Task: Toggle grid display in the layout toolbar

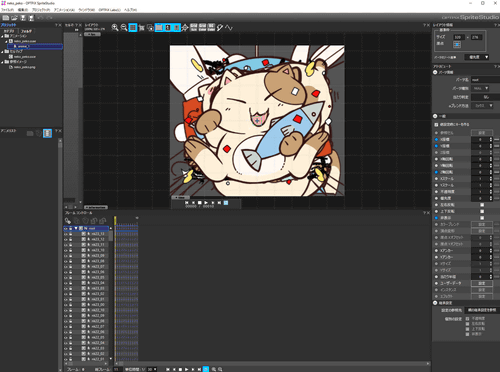Action: click(x=133, y=28)
